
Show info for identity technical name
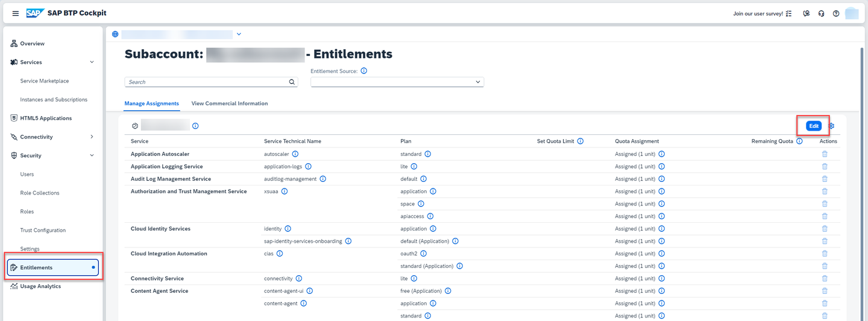(288, 229)
